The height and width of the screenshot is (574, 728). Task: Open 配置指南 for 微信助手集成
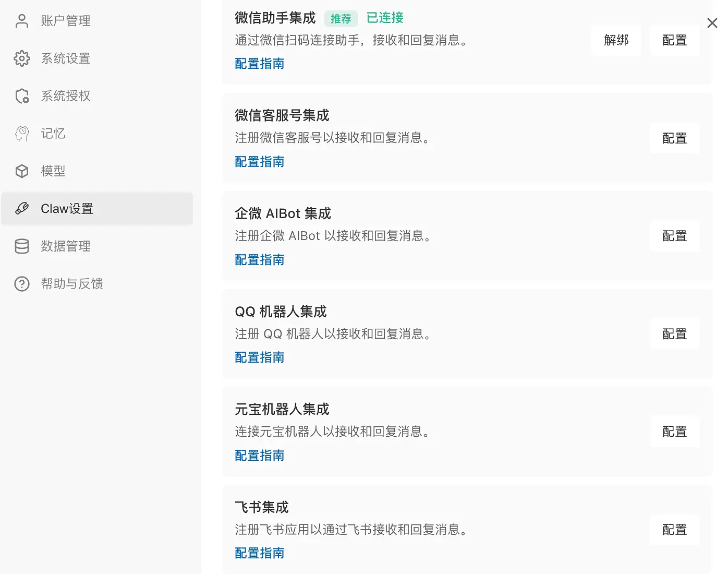pos(260,64)
